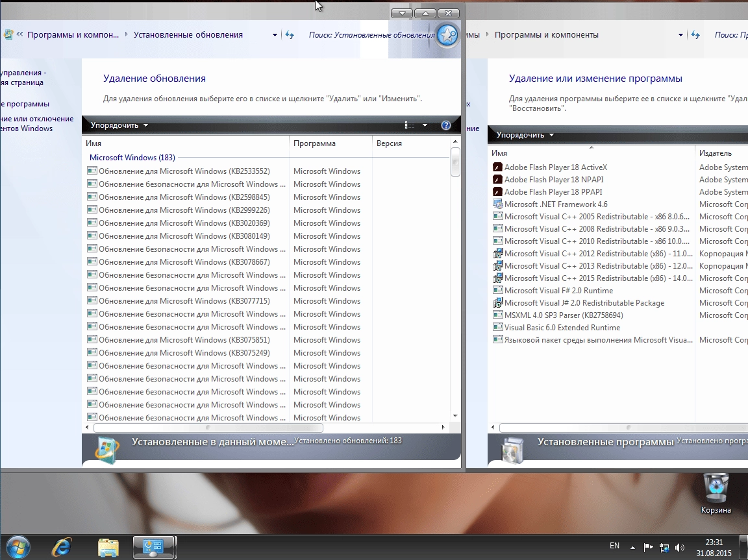The width and height of the screenshot is (748, 560).
Task: Go to Программы и компон... breadcrumb
Action: 73,35
